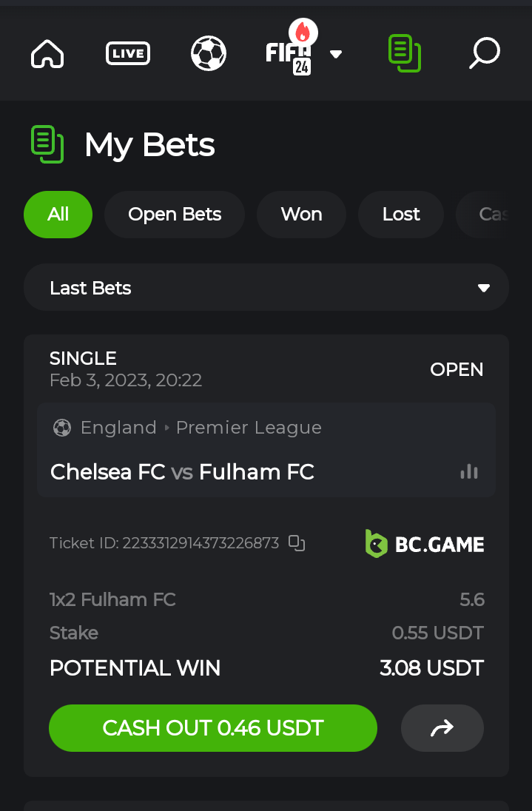
Task: Expand the FIFA 24 dropdown arrow
Action: point(335,54)
